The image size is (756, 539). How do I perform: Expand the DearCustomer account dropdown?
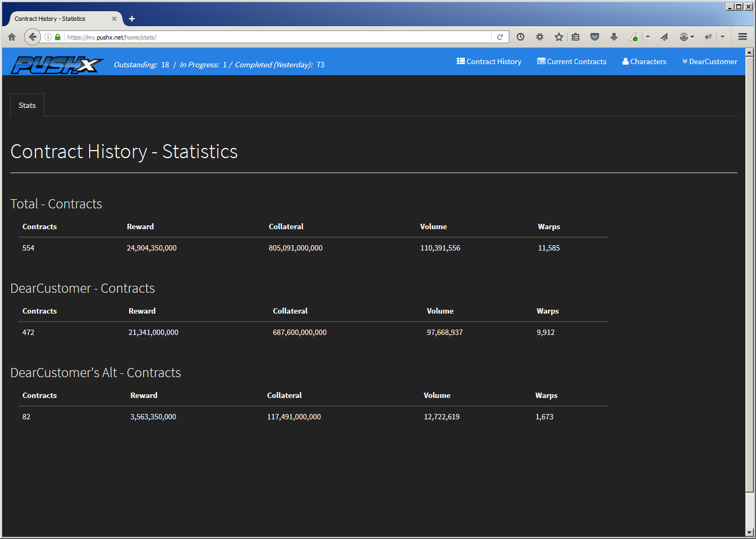click(x=710, y=61)
